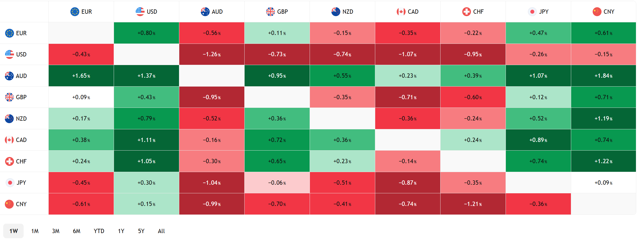Switch to the 3M timeframe
The width and height of the screenshot is (644, 239).
[x=56, y=231]
